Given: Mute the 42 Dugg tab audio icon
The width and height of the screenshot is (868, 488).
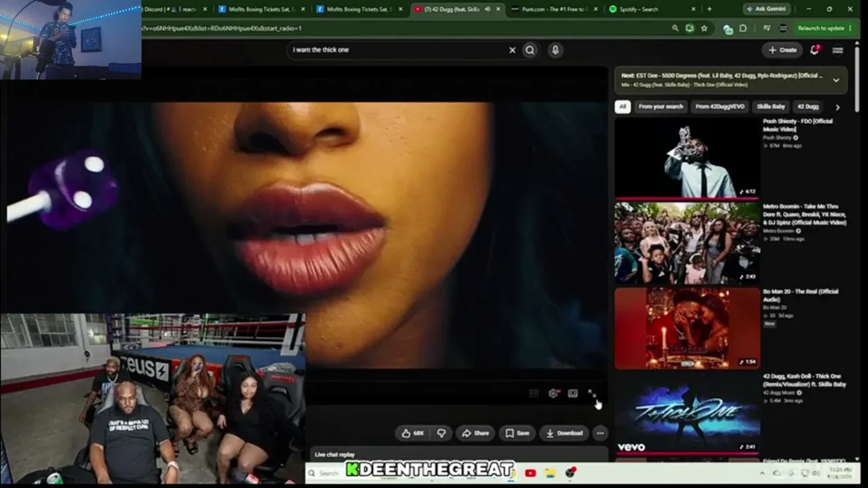Looking at the screenshot, I should 487,9.
